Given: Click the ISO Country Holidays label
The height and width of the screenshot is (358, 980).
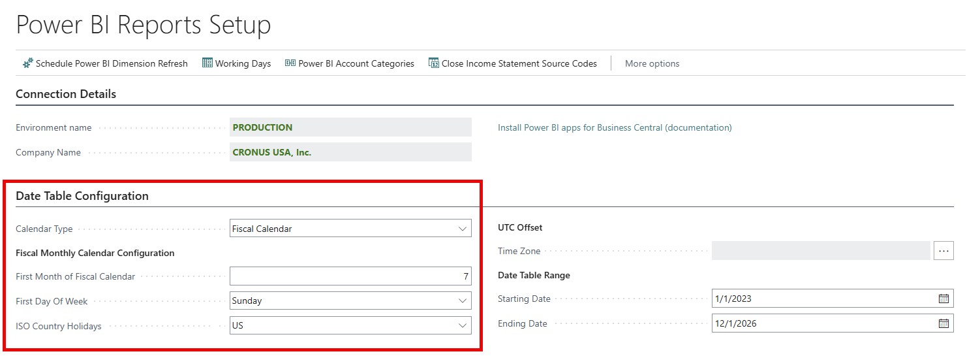Looking at the screenshot, I should (x=59, y=326).
